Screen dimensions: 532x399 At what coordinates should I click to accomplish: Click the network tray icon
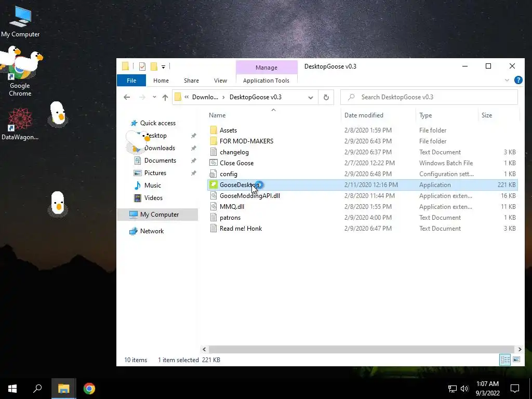pyautogui.click(x=453, y=389)
